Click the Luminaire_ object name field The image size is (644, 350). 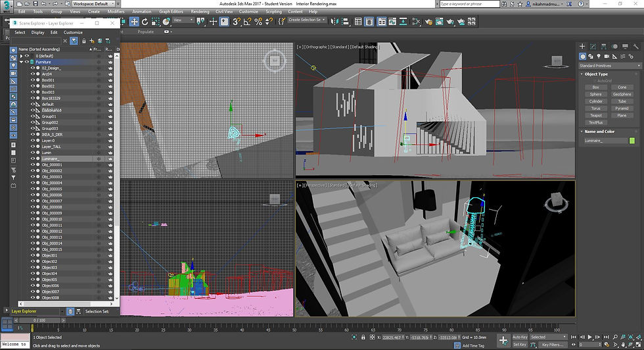point(605,141)
